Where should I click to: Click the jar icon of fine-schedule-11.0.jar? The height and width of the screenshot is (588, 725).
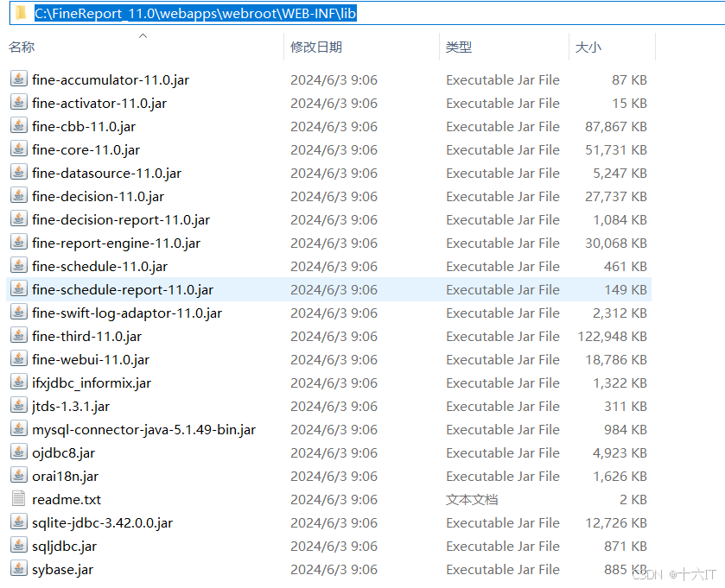point(18,266)
